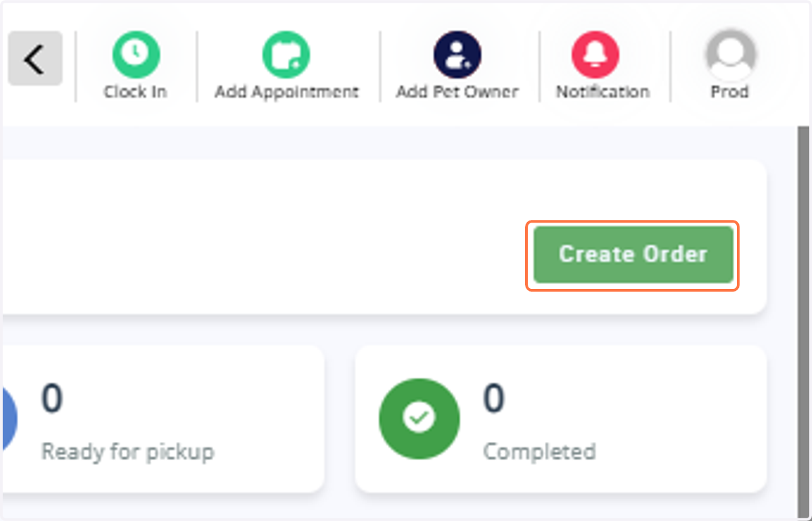This screenshot has height=521, width=812.
Task: Click the "Notification" label
Action: click(x=602, y=92)
